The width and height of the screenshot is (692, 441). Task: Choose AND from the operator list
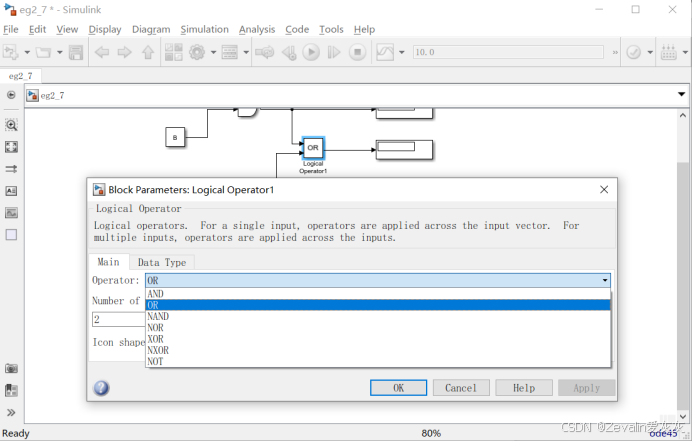[x=378, y=294]
